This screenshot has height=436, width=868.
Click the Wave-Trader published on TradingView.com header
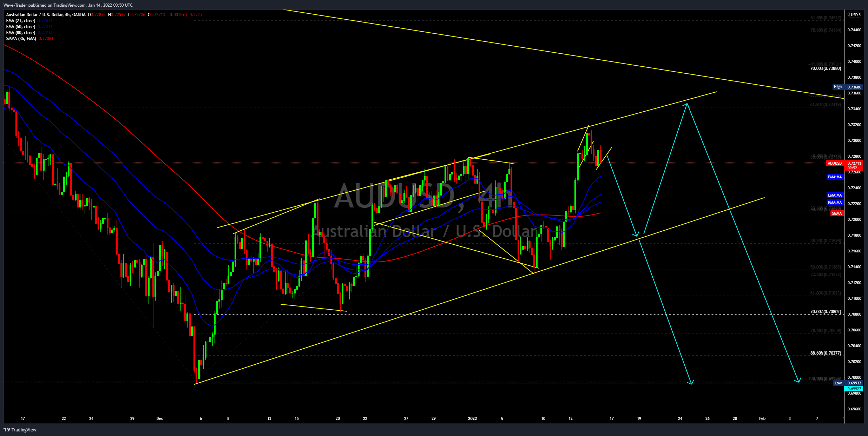point(68,5)
